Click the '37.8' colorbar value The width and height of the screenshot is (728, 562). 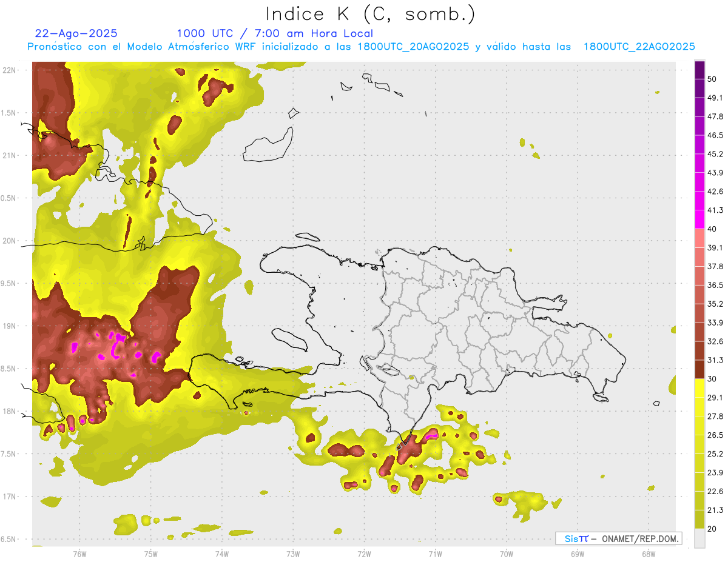(x=715, y=266)
